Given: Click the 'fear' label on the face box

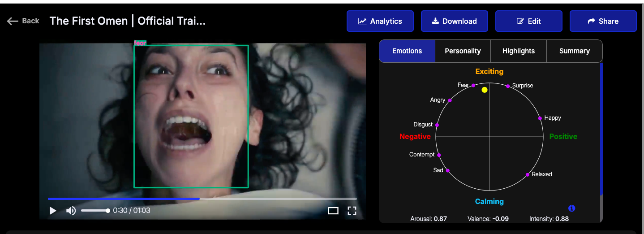Looking at the screenshot, I should [x=140, y=43].
